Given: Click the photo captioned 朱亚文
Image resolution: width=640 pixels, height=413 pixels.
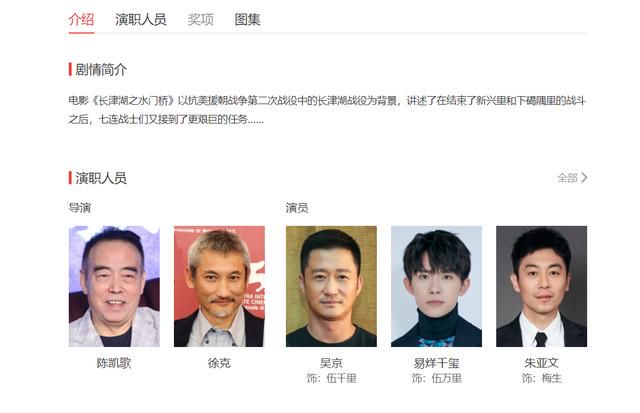Looking at the screenshot, I should 541,286.
